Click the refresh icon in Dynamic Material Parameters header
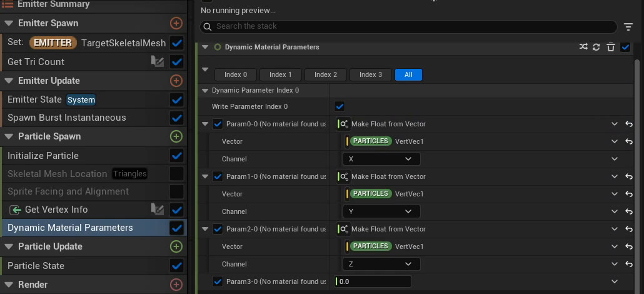Screen dimensions: 644x294 pos(596,48)
